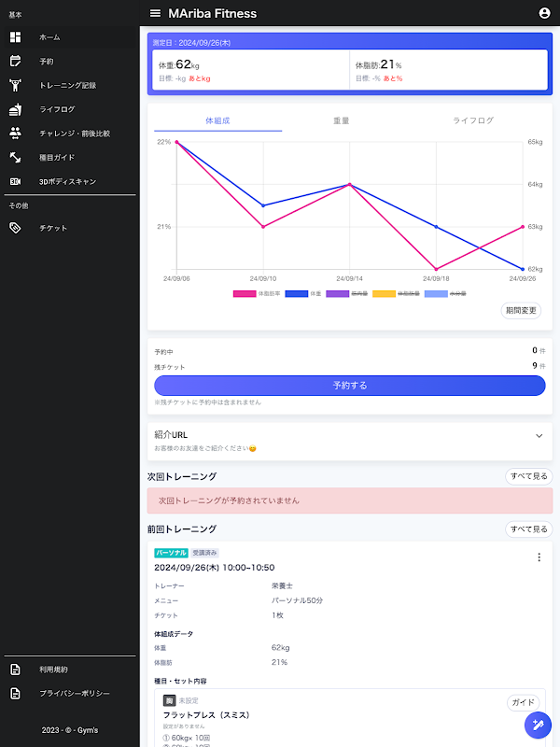Viewport: 560px width, 747px height.
Task: Click the 予約する button
Action: click(x=349, y=386)
